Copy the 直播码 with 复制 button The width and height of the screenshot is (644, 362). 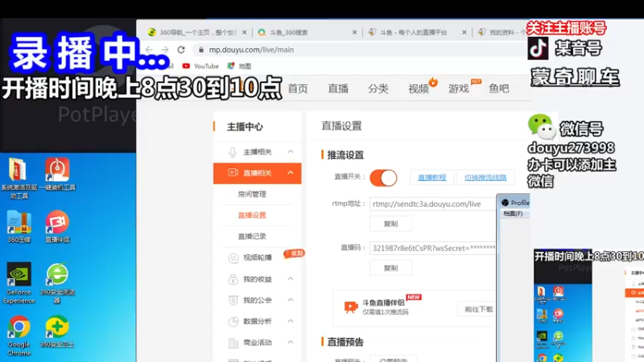coord(390,268)
